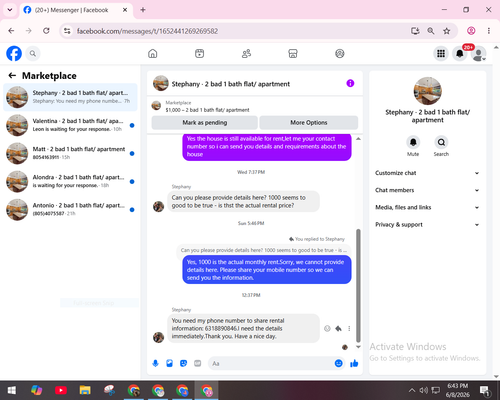
Task: Click the taskbar volume speaker icon
Action: (424, 390)
